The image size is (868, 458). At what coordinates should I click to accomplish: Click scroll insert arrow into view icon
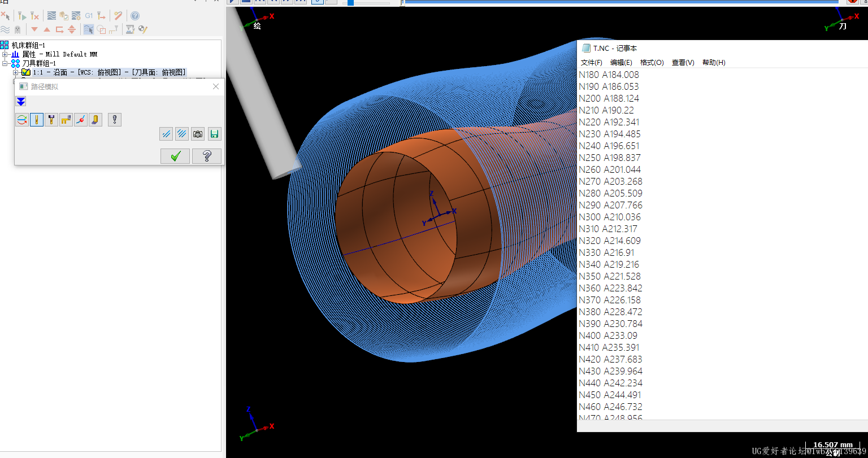point(72,29)
